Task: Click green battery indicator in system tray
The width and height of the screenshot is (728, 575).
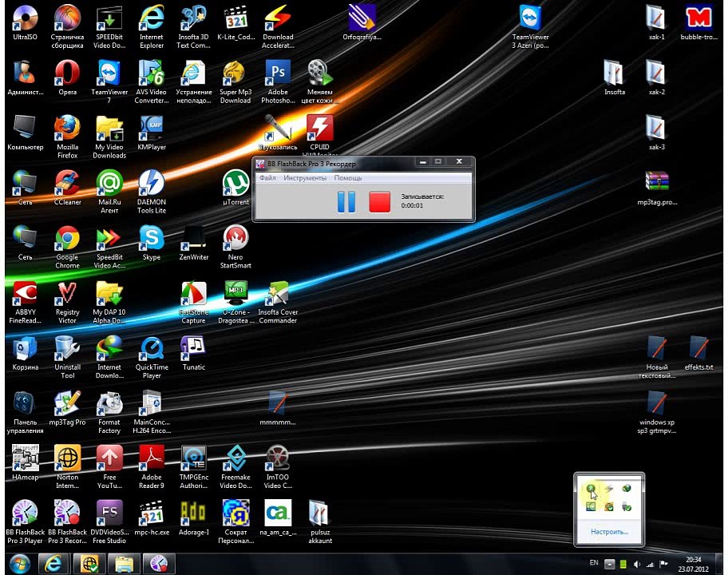Action: click(x=623, y=564)
